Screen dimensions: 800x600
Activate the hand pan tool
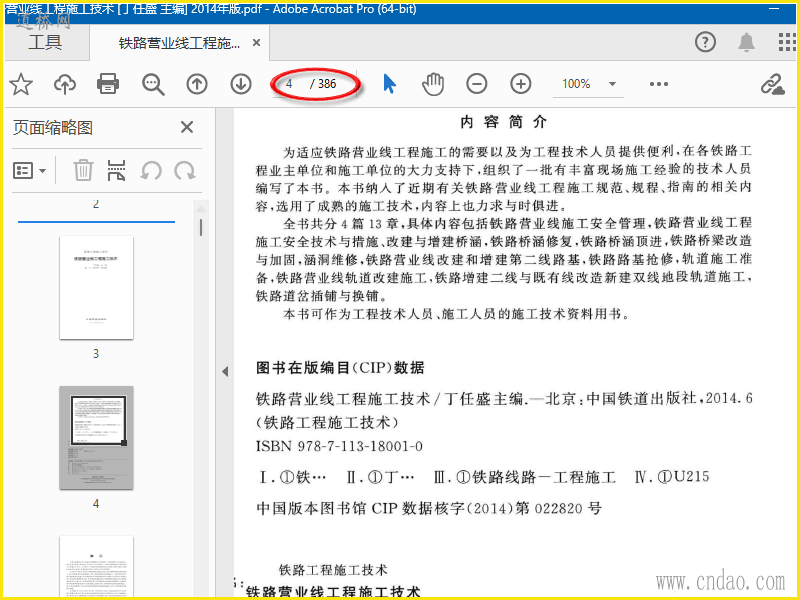coord(433,84)
